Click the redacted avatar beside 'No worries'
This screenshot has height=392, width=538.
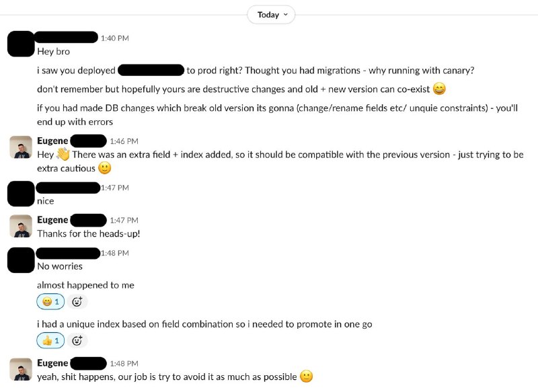click(x=21, y=260)
